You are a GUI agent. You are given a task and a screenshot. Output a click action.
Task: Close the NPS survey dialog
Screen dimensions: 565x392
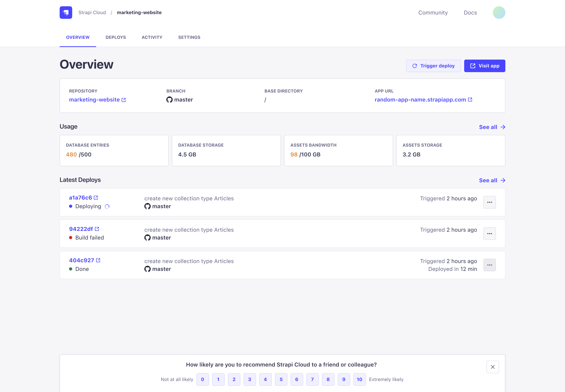click(x=493, y=367)
